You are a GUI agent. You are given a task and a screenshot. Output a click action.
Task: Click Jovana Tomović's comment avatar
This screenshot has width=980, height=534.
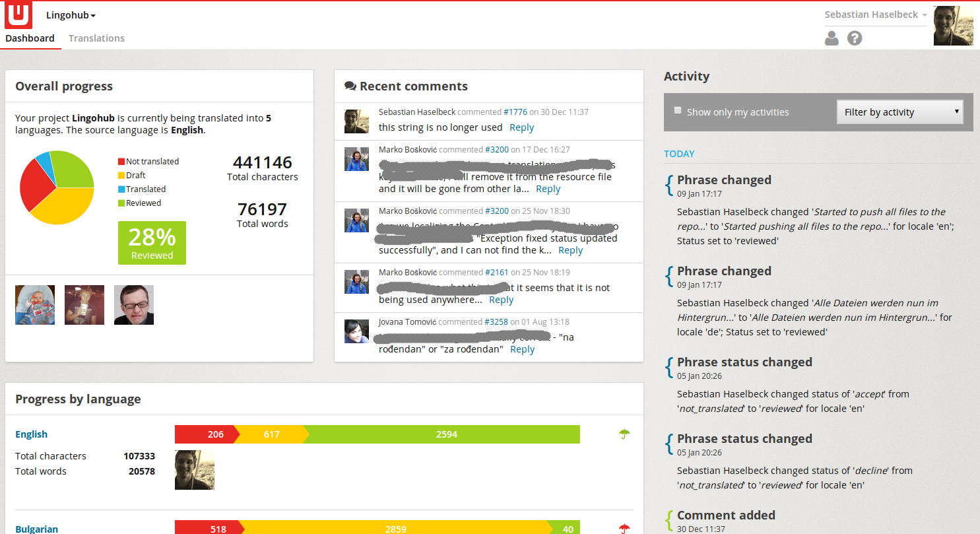(356, 331)
